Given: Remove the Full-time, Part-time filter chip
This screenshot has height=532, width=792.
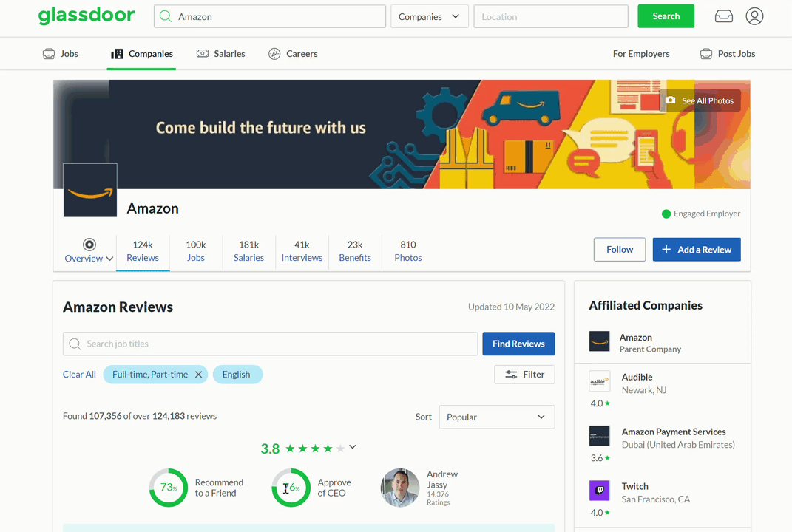Looking at the screenshot, I should coord(198,374).
